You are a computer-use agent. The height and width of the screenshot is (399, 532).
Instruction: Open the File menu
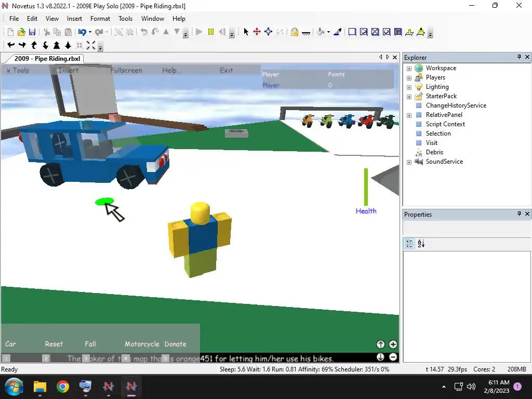click(x=14, y=19)
